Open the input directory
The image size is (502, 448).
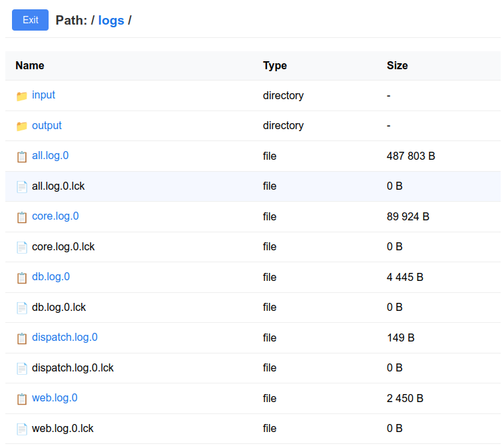(43, 95)
